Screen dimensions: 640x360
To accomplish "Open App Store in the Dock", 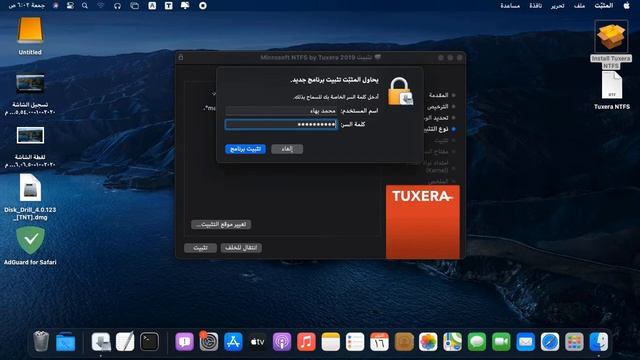I will click(233, 342).
